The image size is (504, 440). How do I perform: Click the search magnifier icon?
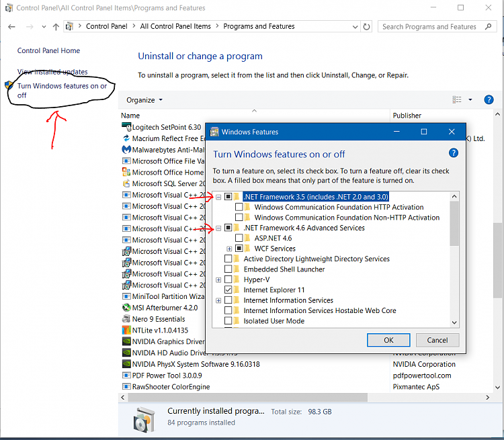(489, 27)
